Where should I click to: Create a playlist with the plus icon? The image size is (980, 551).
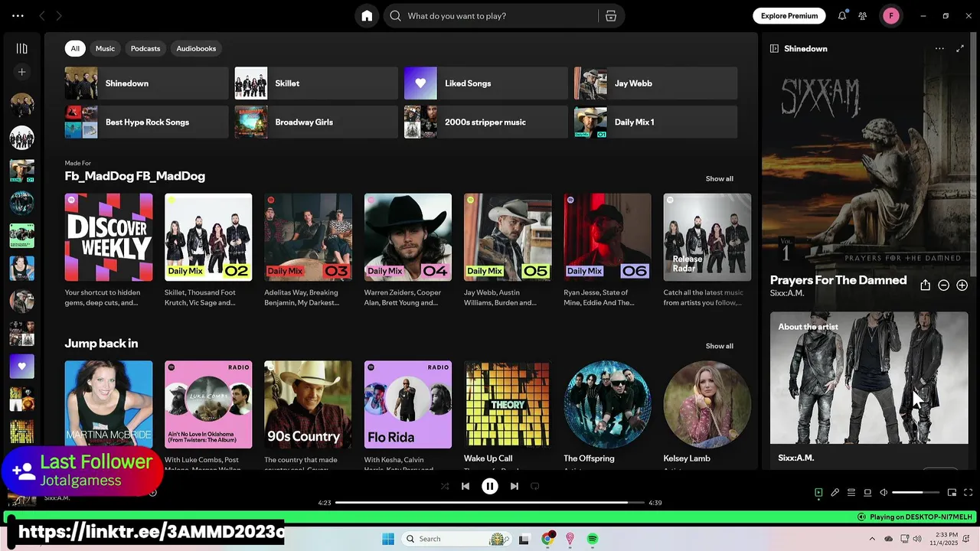[x=21, y=72]
